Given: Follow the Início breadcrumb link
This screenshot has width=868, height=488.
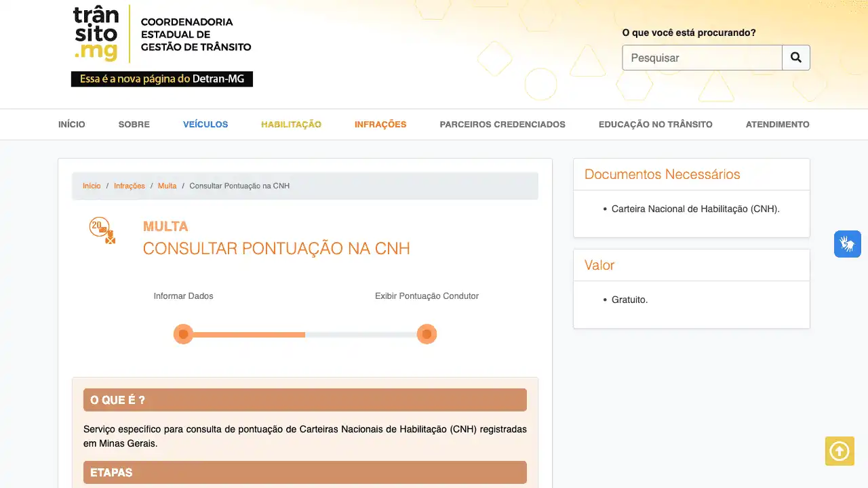Looking at the screenshot, I should point(92,186).
